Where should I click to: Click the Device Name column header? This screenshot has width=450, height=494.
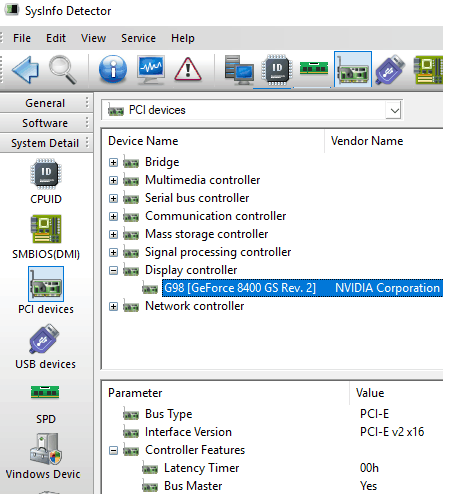point(213,141)
